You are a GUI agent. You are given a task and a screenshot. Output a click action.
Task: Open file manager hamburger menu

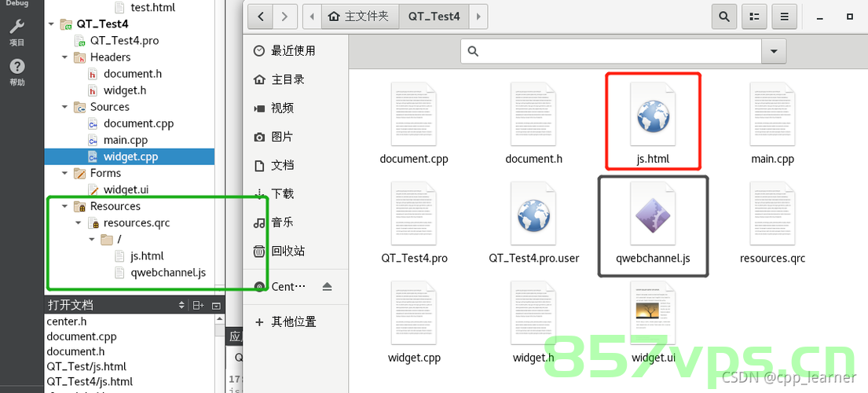(784, 17)
